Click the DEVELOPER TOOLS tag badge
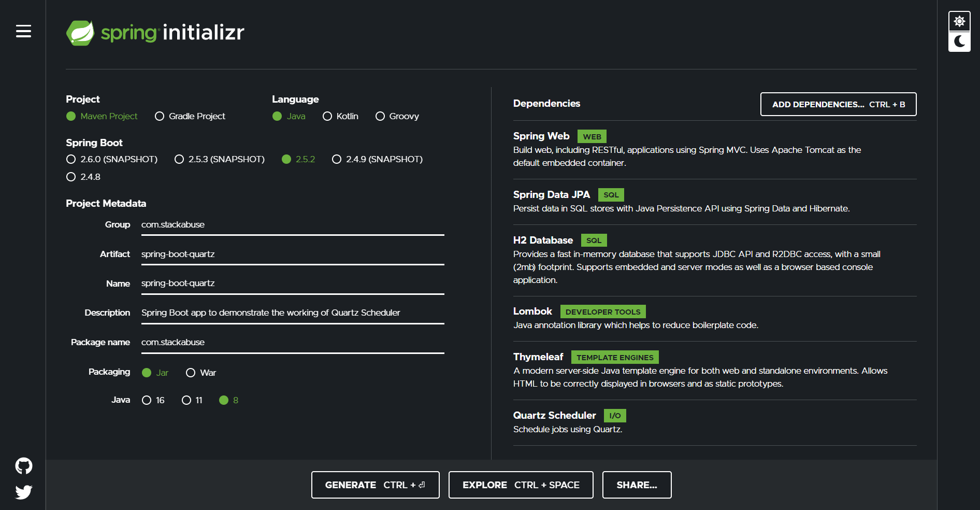 pyautogui.click(x=603, y=311)
